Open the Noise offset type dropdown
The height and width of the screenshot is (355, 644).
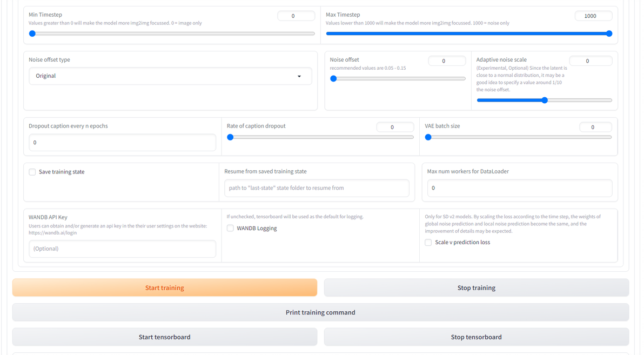point(170,76)
